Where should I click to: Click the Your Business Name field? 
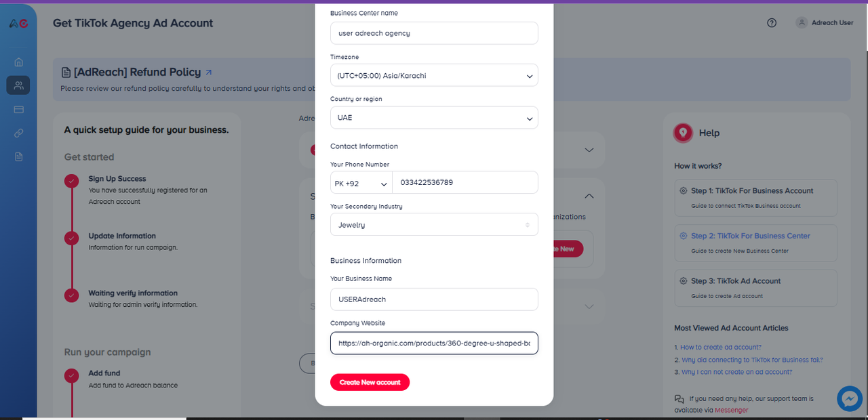click(x=434, y=299)
